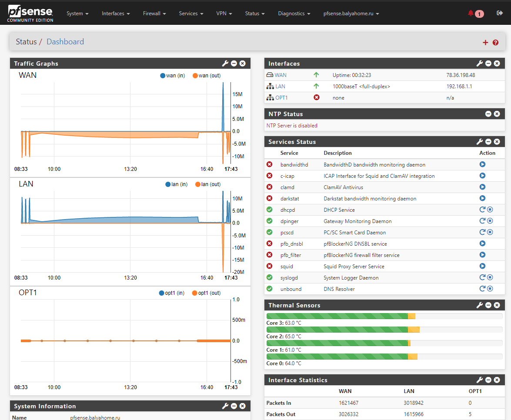This screenshot has width=511, height=420.
Task: Open the VPN menu
Action: click(x=224, y=13)
